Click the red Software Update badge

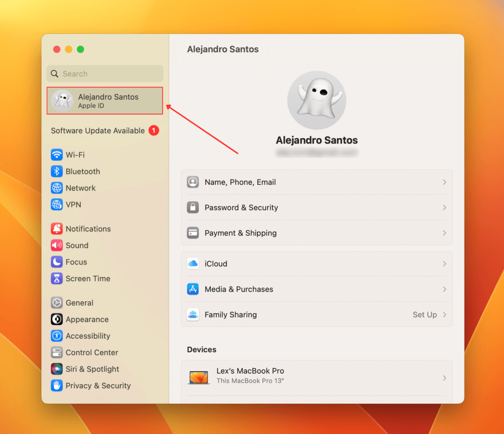pos(154,131)
